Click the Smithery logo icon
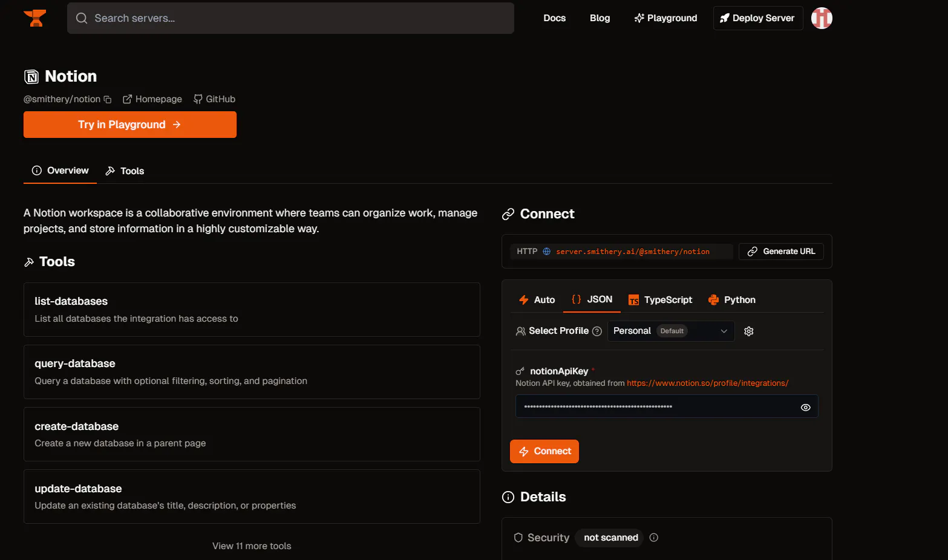The image size is (948, 560). tap(34, 18)
